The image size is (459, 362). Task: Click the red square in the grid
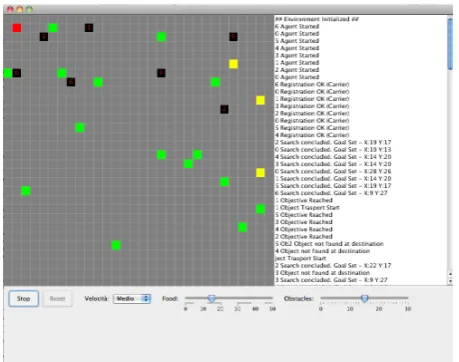pos(17,28)
